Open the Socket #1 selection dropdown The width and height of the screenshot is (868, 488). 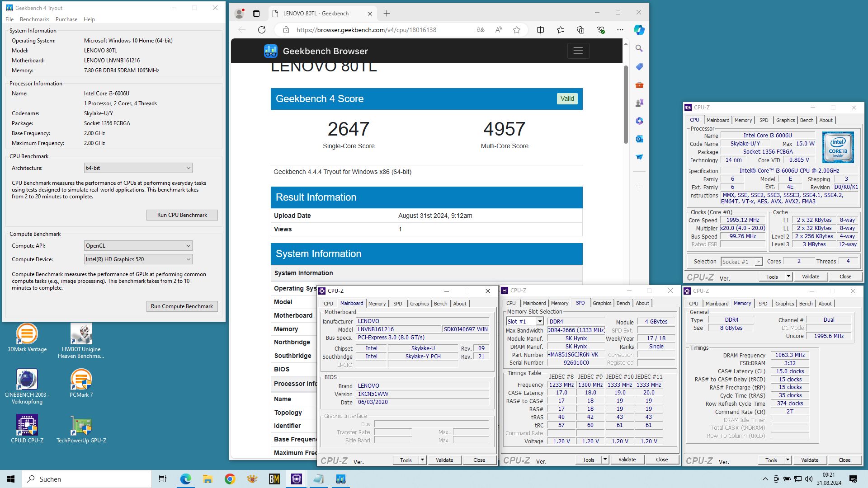[x=741, y=262]
